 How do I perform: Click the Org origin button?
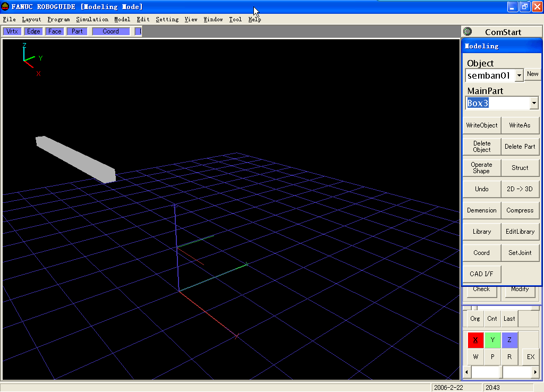[x=475, y=319]
